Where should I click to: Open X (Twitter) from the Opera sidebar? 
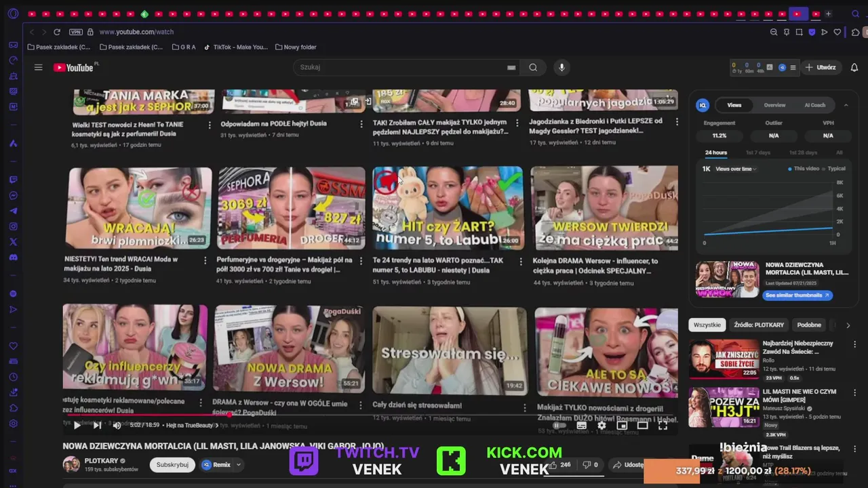tap(13, 242)
